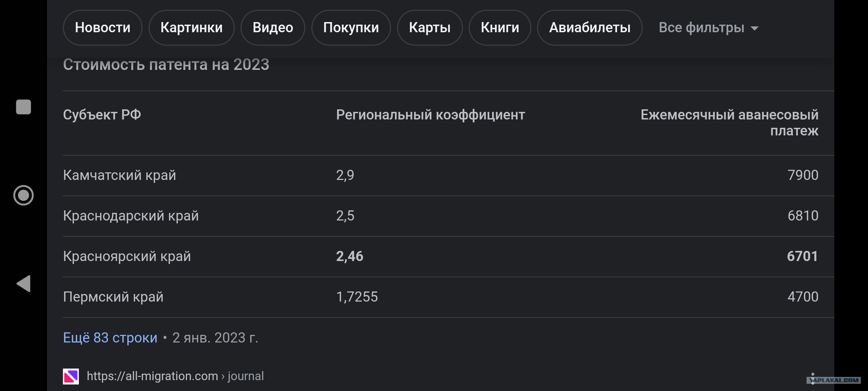The width and height of the screenshot is (868, 391).
Task: Switch to the Новости filter tab
Action: click(103, 28)
